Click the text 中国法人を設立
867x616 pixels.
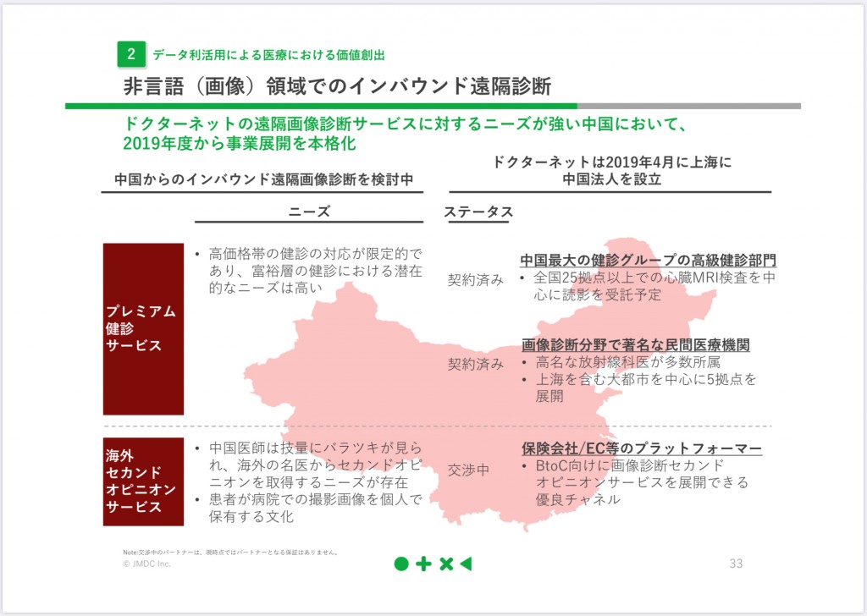pos(611,179)
